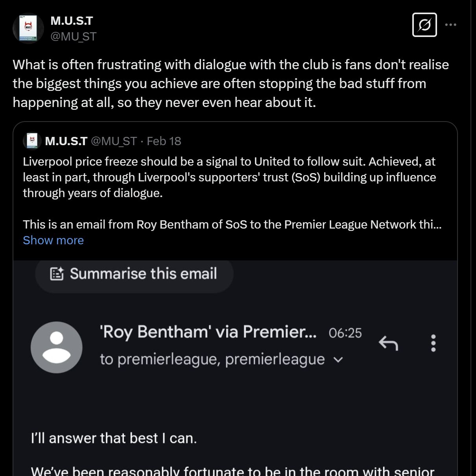Viewport: 476px width, 476px height.
Task: Click the small avatar in the quoted post
Action: tap(32, 141)
